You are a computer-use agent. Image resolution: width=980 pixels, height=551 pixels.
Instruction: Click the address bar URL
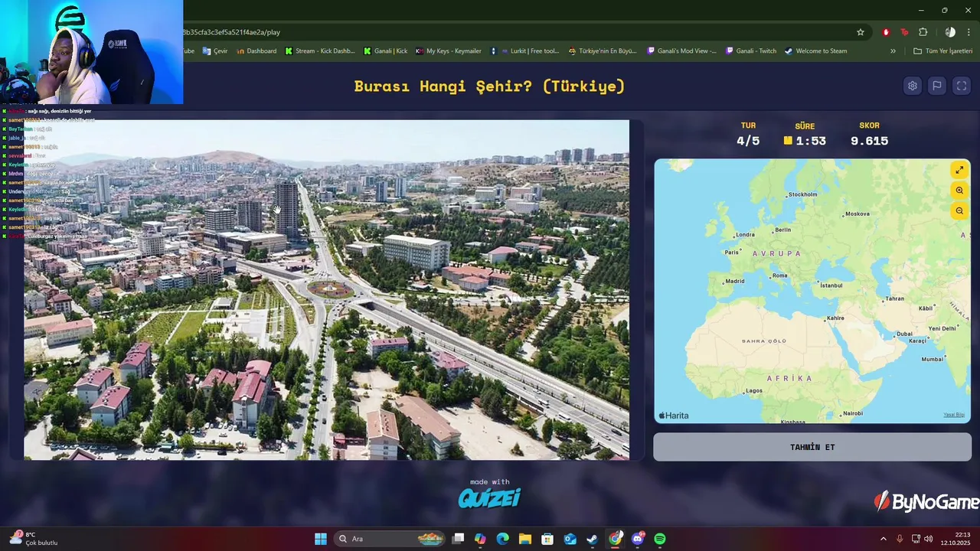click(232, 32)
